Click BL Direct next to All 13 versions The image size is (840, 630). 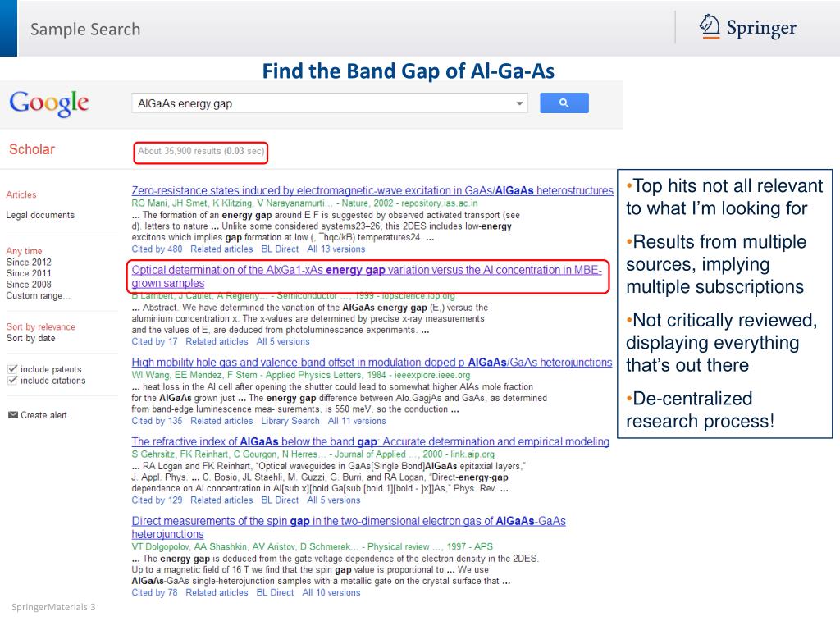tap(281, 249)
